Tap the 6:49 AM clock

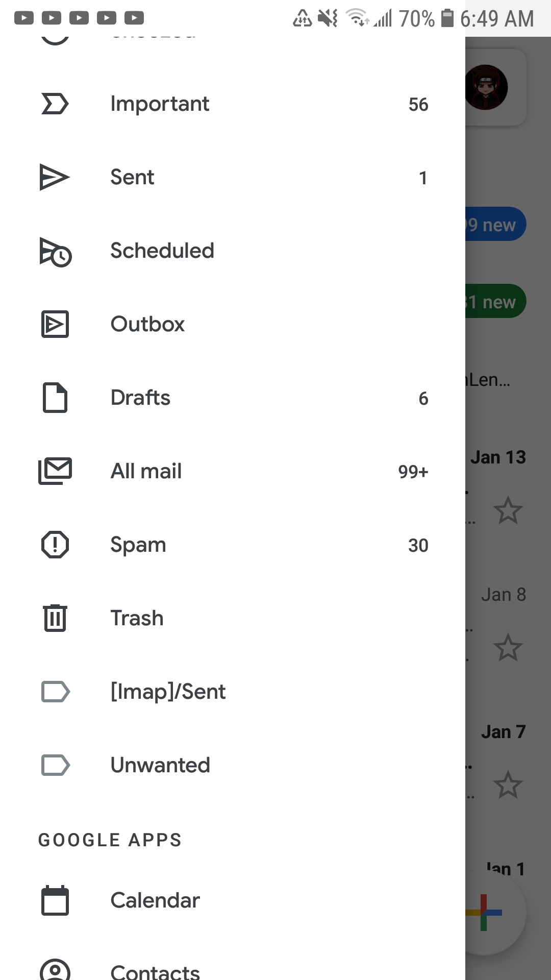(497, 19)
